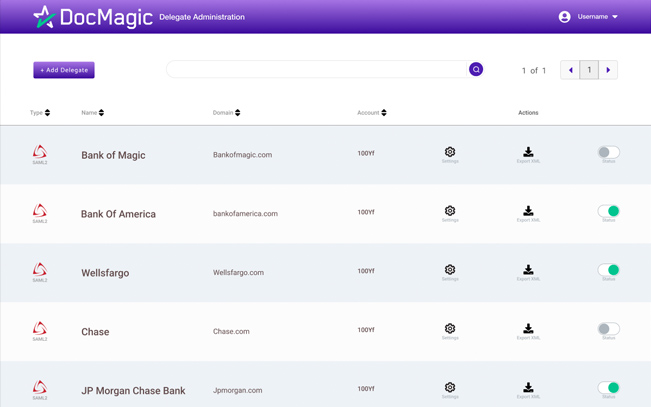
Task: Click the Delegate Administration header text
Action: coord(202,17)
